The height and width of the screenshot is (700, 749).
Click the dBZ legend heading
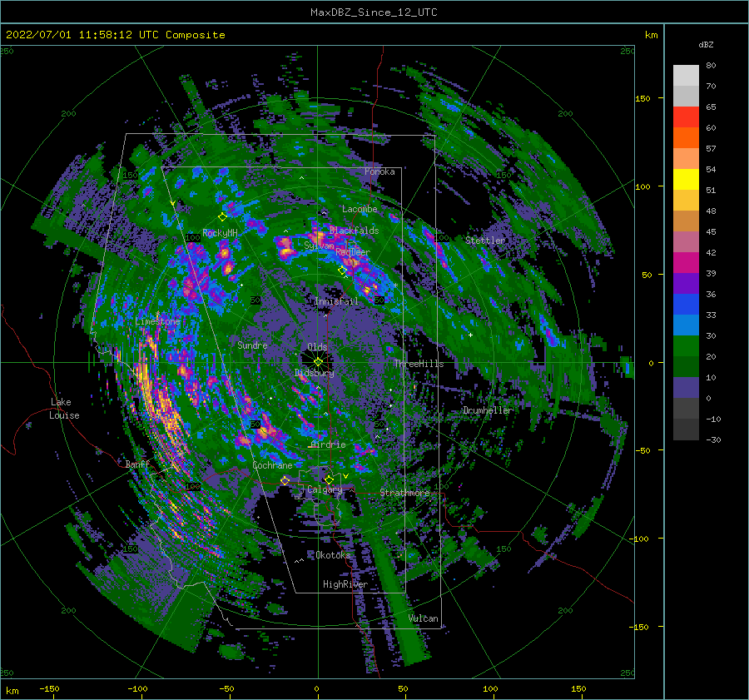pos(706,44)
